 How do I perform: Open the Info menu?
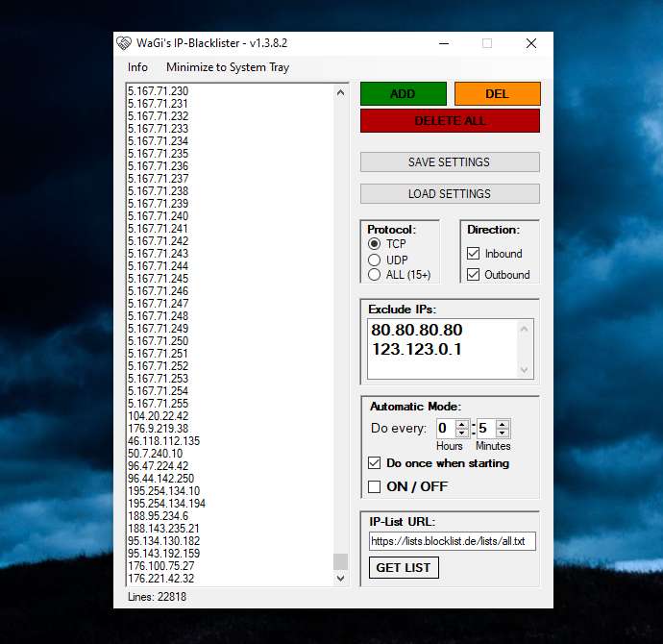point(137,67)
